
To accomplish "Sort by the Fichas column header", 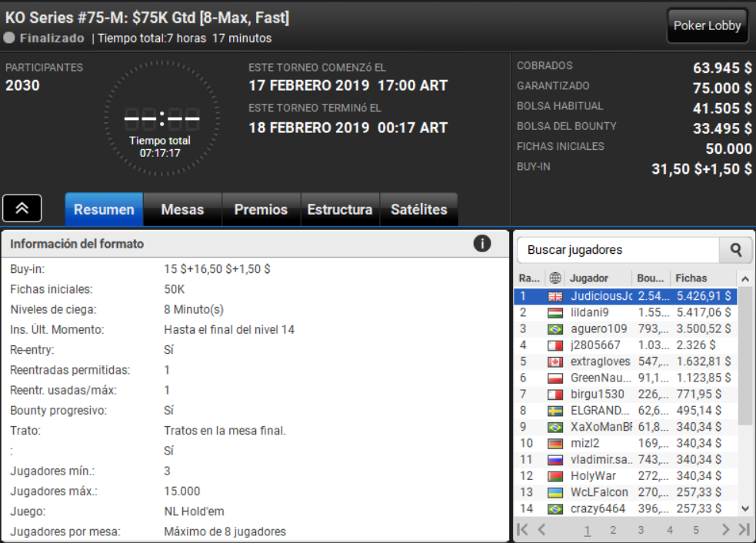I will pos(691,278).
